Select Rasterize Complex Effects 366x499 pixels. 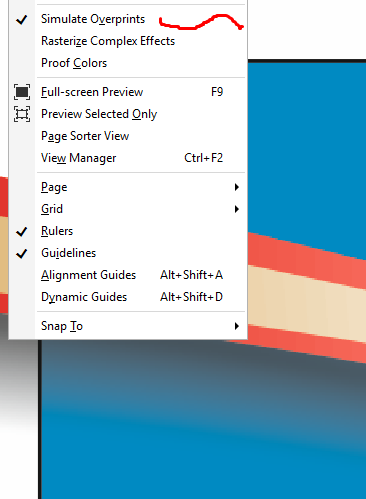click(x=108, y=41)
